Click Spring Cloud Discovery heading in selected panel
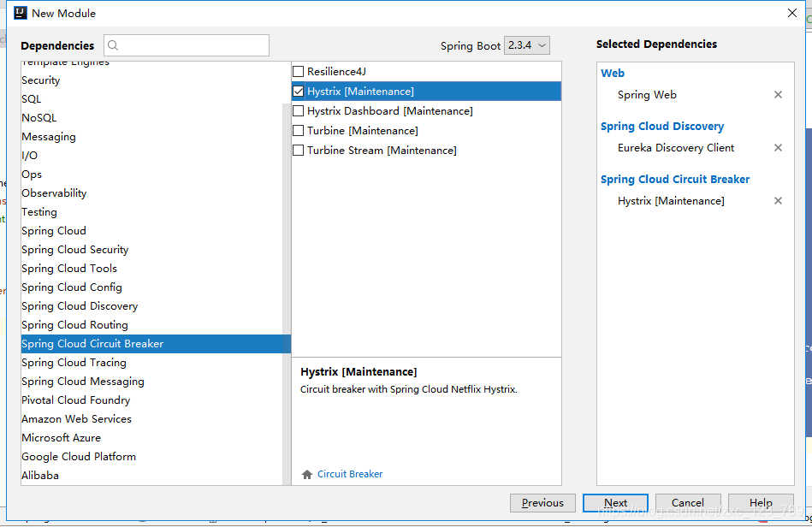Screen dimensions: 812x527 pyautogui.click(x=662, y=127)
